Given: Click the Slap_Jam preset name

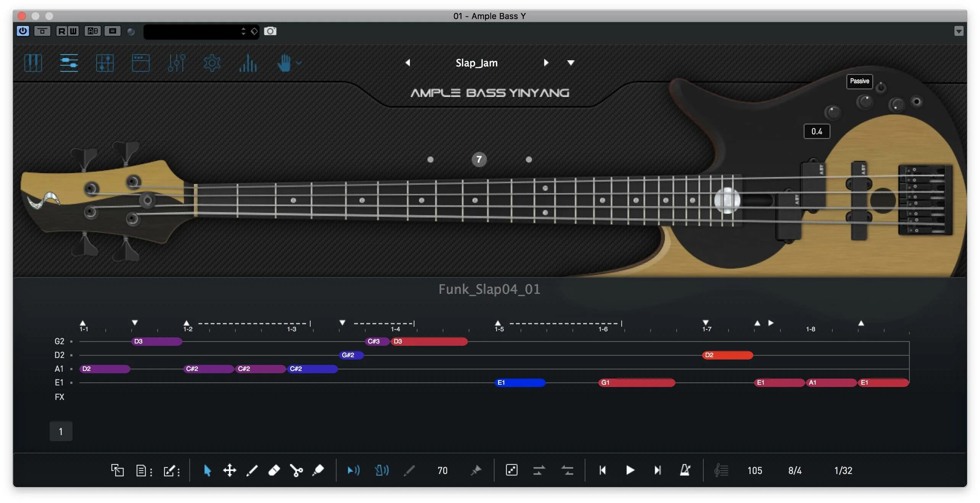Looking at the screenshot, I should click(477, 63).
